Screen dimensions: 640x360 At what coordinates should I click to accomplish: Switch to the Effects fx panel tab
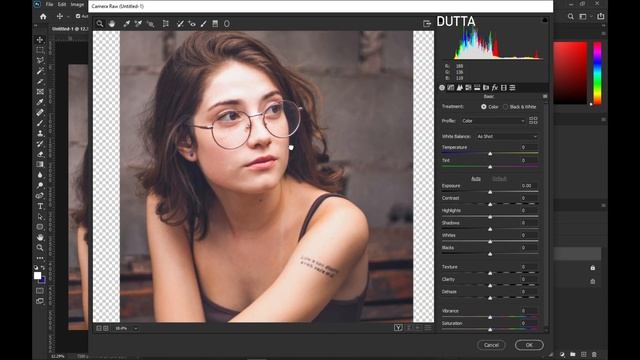(495, 87)
